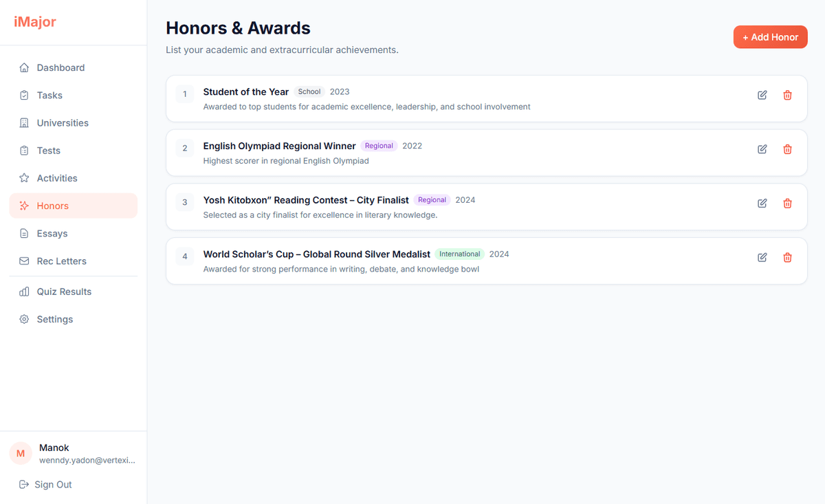Navigate to Tests in the sidebar
Image resolution: width=825 pixels, height=504 pixels.
48,150
